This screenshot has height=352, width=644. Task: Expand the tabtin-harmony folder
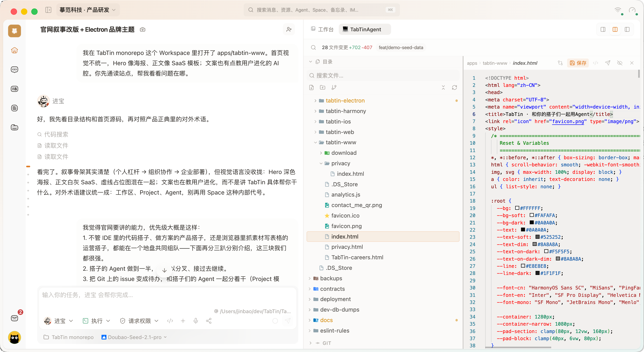[315, 111]
